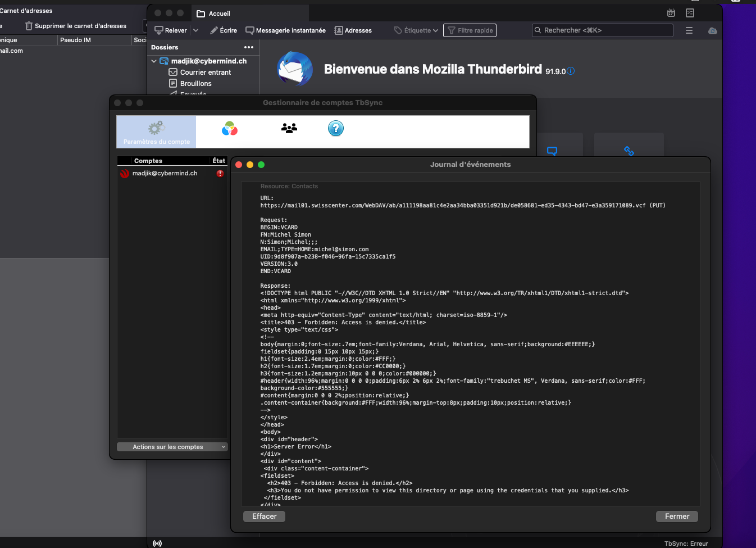Expand the Relever dropdown arrow
The image size is (756, 548).
click(196, 30)
